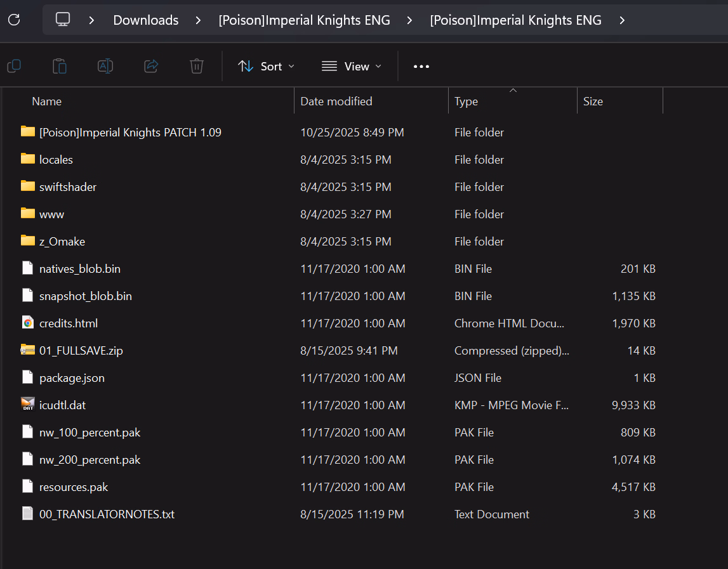728x569 pixels.
Task: Click the Delete trash can icon
Action: tap(197, 66)
